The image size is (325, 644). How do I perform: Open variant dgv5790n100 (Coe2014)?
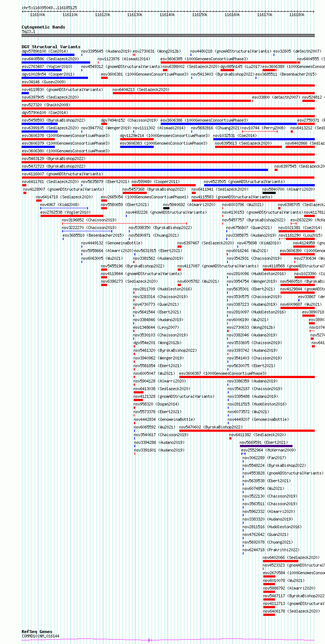(45, 113)
